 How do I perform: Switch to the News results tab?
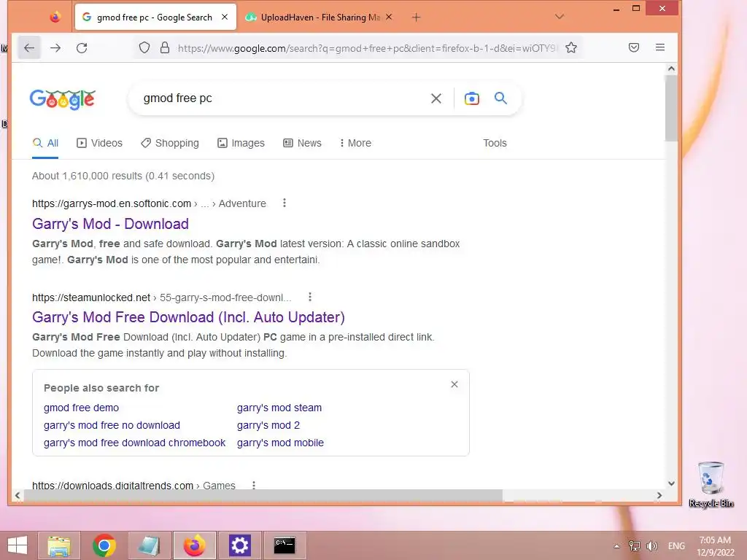(303, 143)
